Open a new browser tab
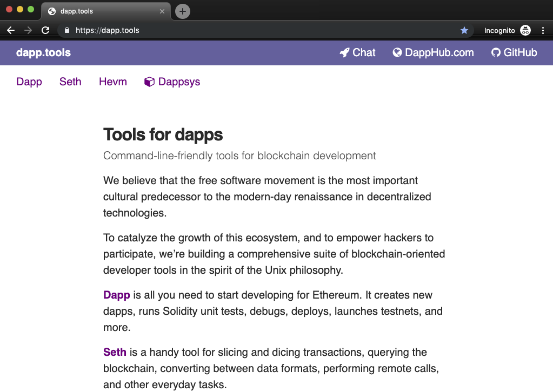The image size is (553, 392). [x=182, y=11]
